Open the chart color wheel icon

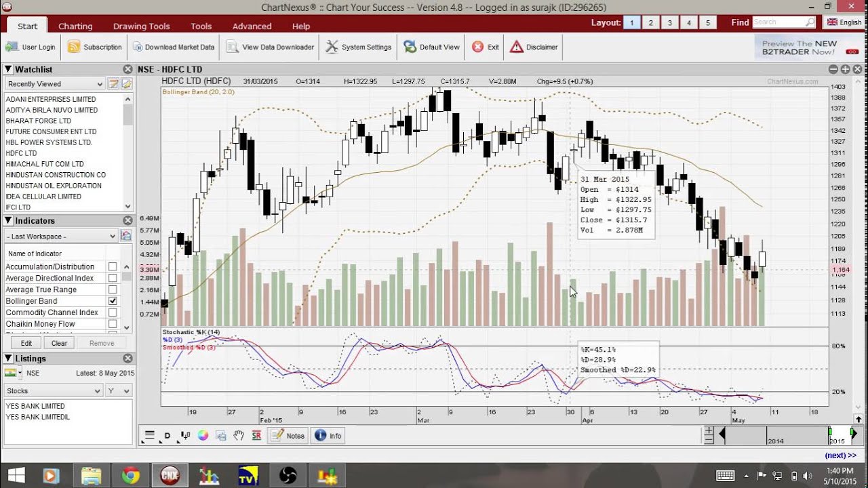[x=203, y=436]
